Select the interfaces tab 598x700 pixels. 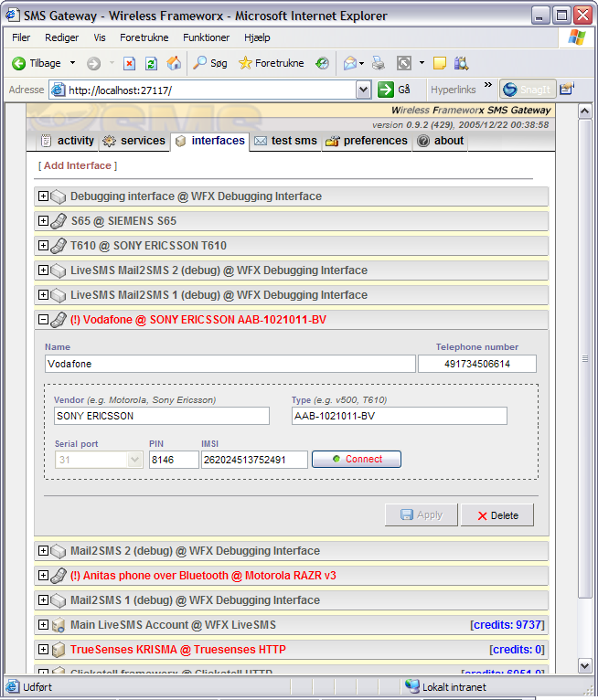pyautogui.click(x=209, y=141)
